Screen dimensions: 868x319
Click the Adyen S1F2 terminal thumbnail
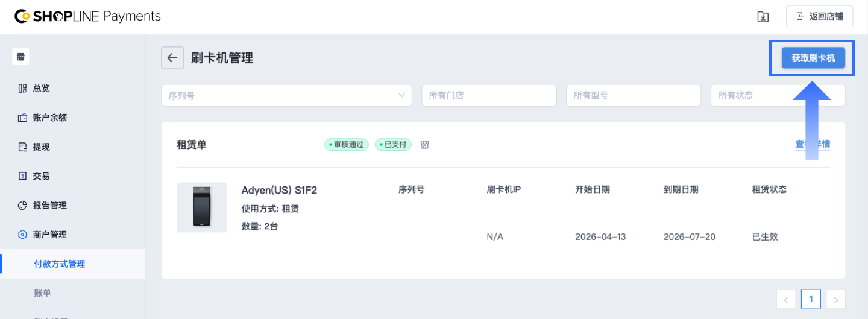pyautogui.click(x=201, y=207)
